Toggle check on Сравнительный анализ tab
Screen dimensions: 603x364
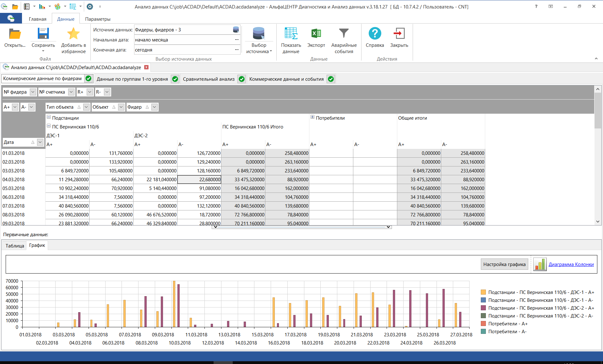(242, 79)
